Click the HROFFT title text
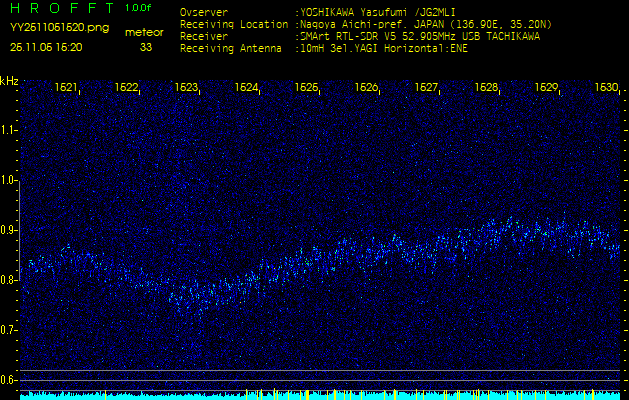 [61, 8]
